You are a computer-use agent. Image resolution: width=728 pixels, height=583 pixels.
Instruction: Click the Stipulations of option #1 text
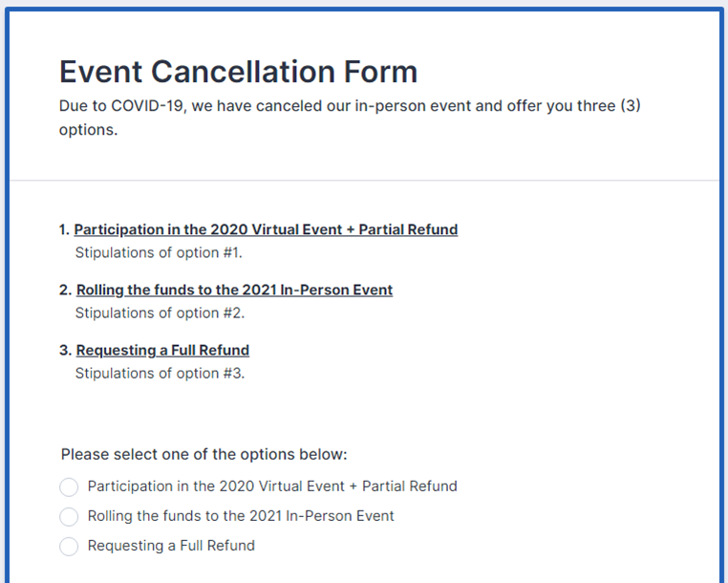(x=159, y=253)
